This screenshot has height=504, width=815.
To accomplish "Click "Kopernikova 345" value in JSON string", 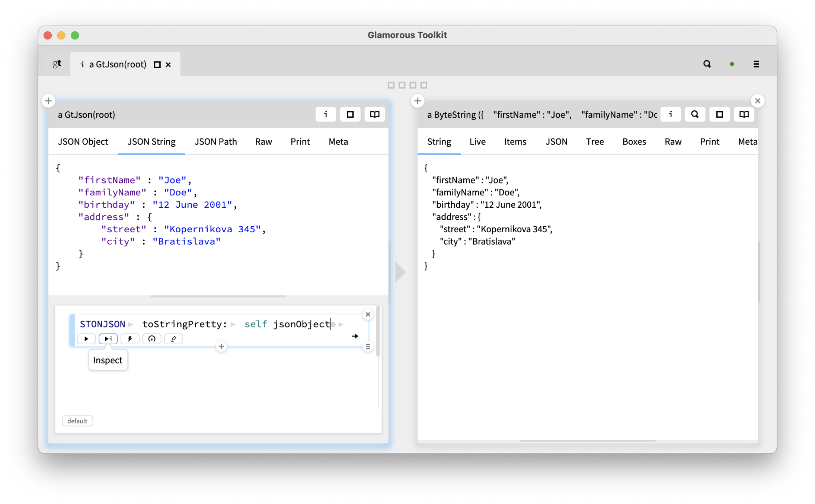I will (x=212, y=229).
